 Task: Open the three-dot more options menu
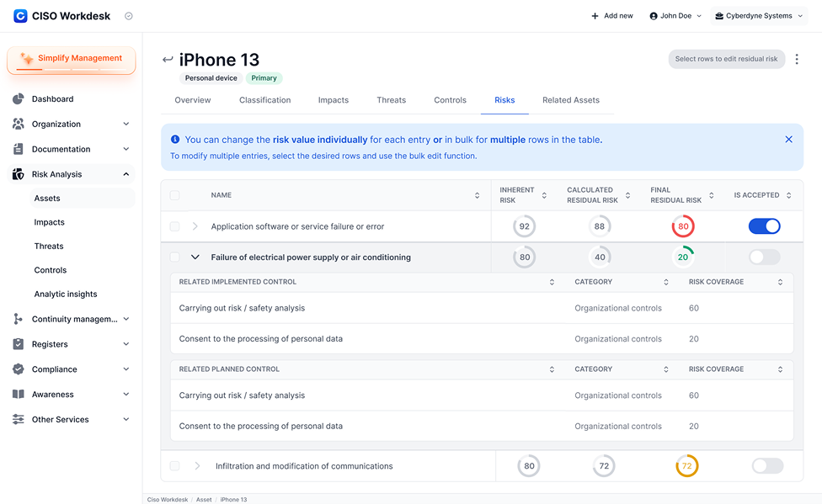(797, 59)
